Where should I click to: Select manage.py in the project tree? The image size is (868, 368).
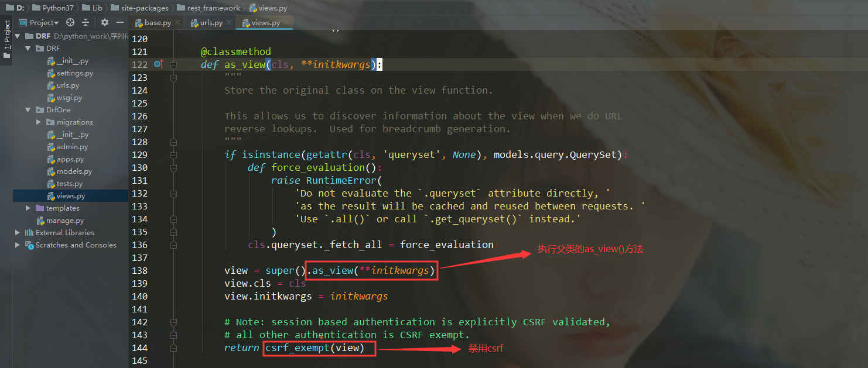[70, 221]
